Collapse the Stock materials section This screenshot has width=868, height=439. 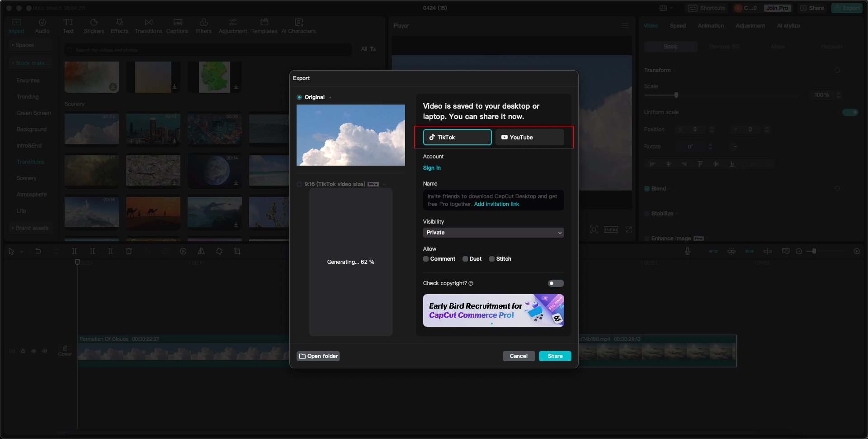point(30,63)
